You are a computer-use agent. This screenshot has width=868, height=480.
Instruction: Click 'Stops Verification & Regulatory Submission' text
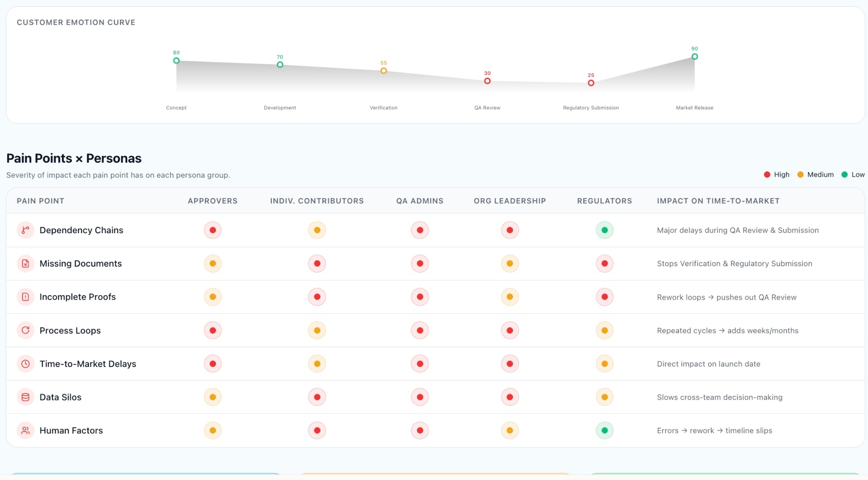click(x=734, y=264)
